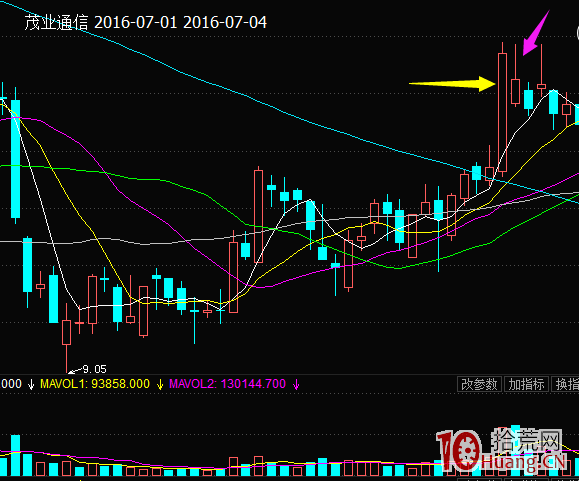Click the 9.05 low price label
579x481 pixels.
94,369
